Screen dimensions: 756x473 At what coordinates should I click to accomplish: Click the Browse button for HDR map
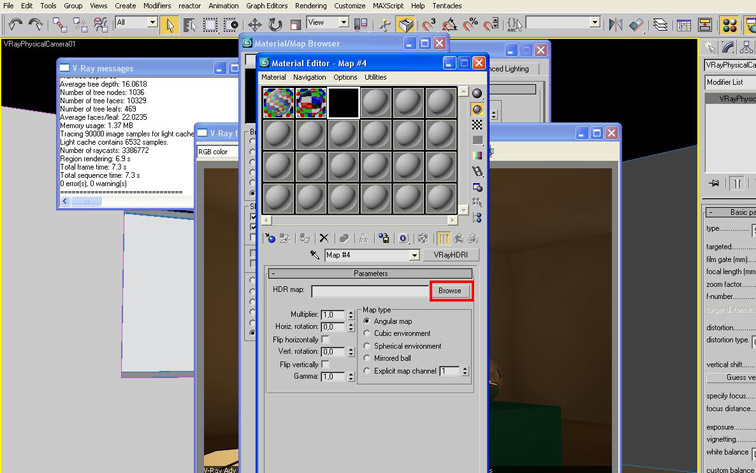pos(450,291)
